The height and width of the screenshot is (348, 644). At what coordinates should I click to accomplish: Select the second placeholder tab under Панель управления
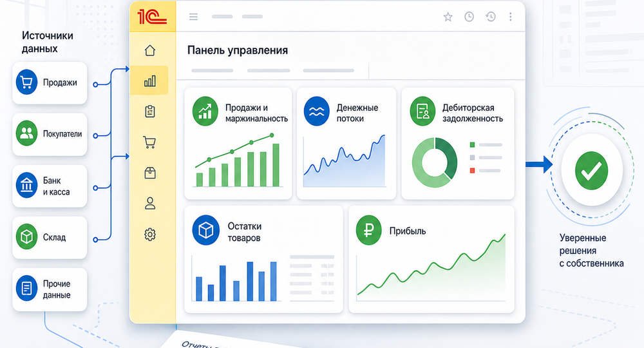tap(269, 71)
